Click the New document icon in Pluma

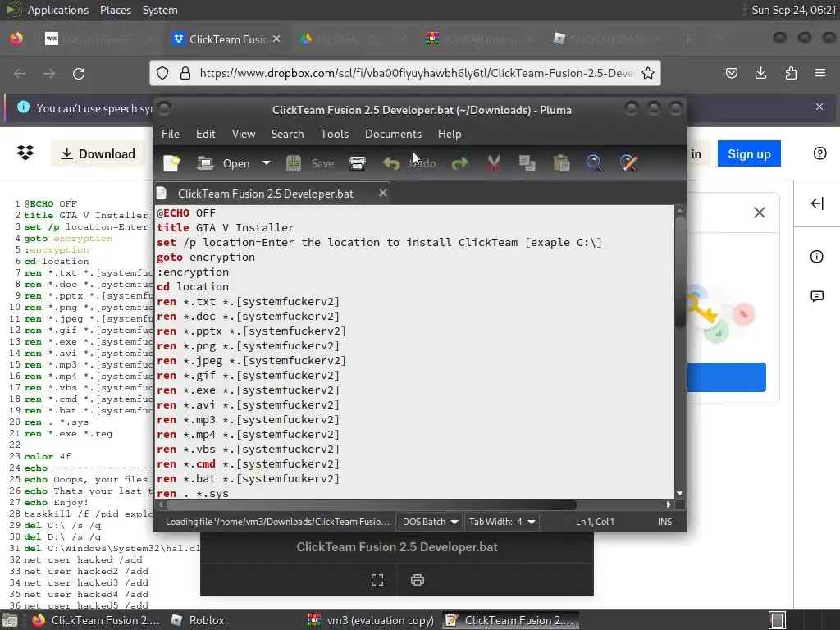click(172, 163)
